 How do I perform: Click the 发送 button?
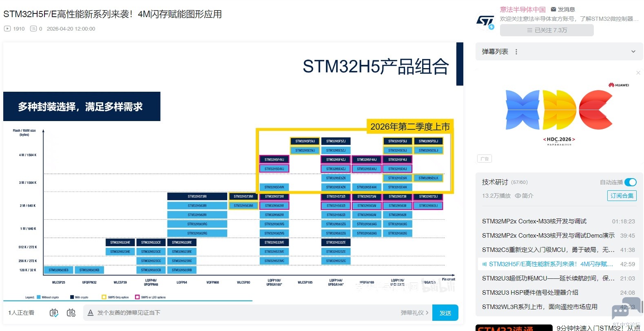point(445,313)
